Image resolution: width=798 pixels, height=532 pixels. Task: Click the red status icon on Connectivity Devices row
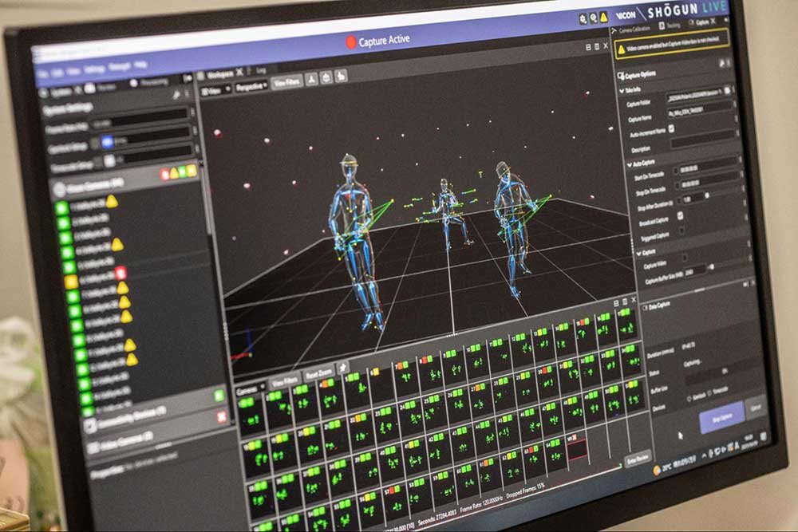tap(221, 417)
